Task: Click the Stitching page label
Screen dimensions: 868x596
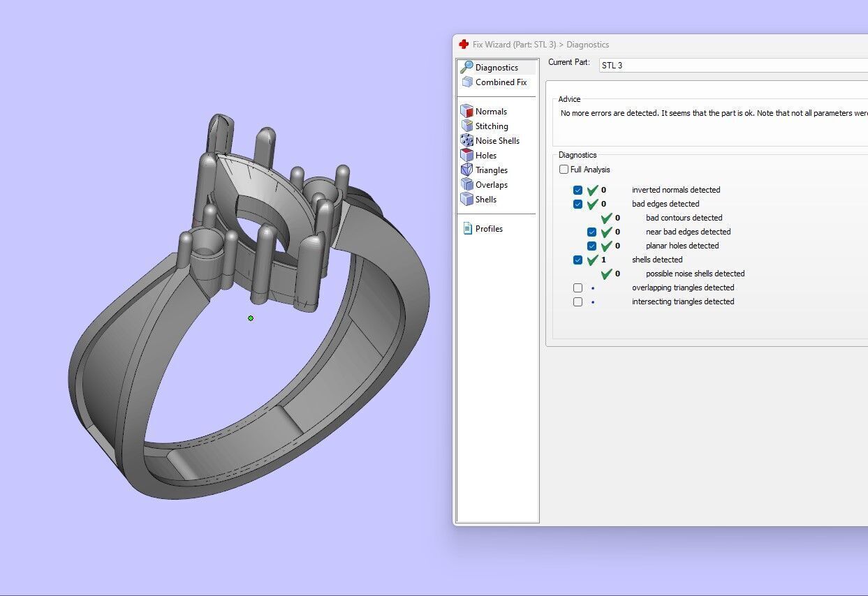Action: [x=492, y=126]
